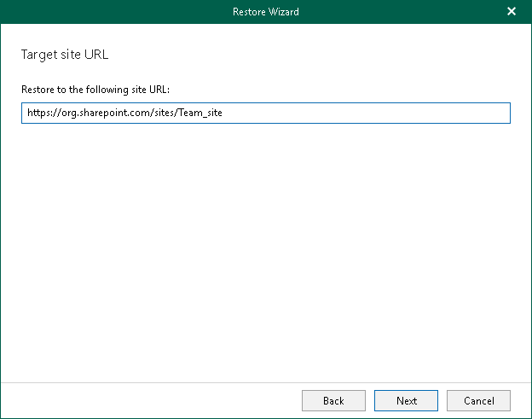Click the empty right end of URL field

click(x=384, y=113)
